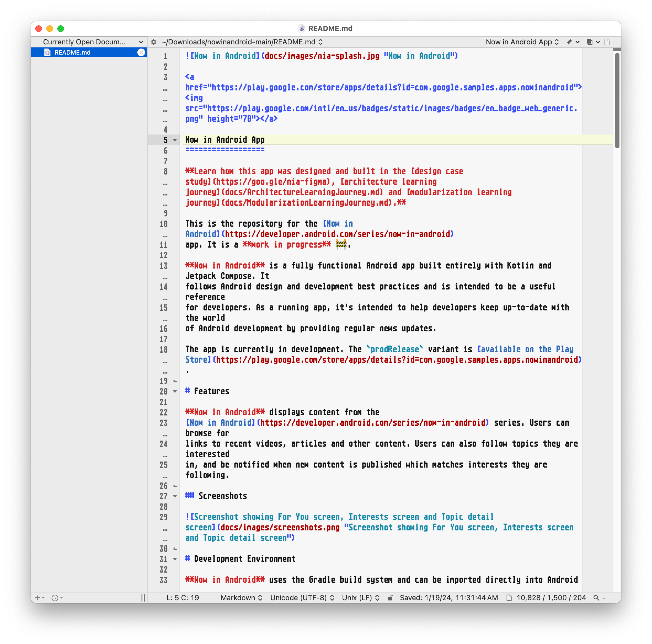Collapse the Features section fold at line 20
Viewport: 652px width, 644px height.
(175, 391)
